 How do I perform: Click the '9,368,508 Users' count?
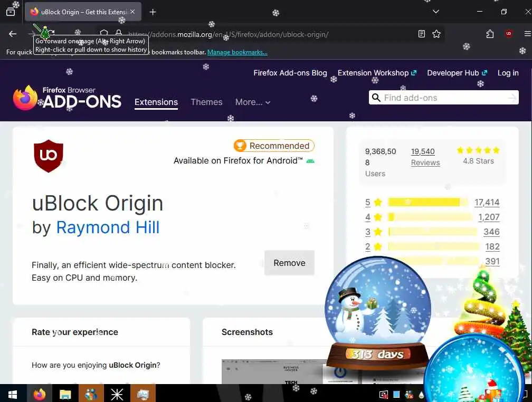381,162
